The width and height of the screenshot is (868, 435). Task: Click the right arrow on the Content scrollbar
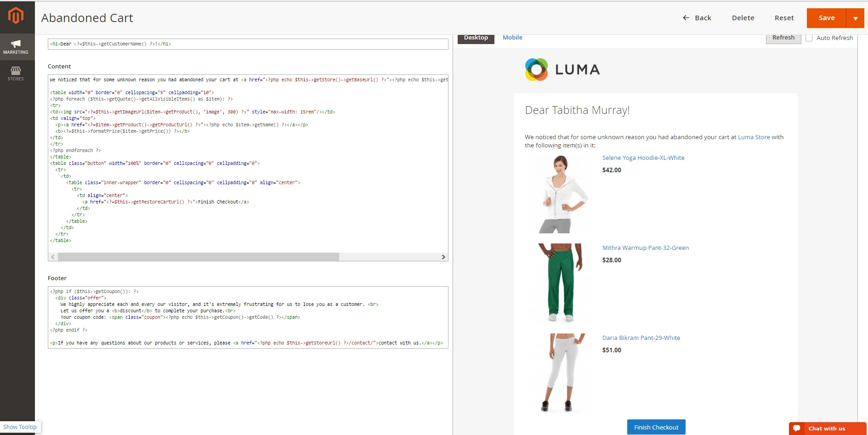[x=444, y=257]
